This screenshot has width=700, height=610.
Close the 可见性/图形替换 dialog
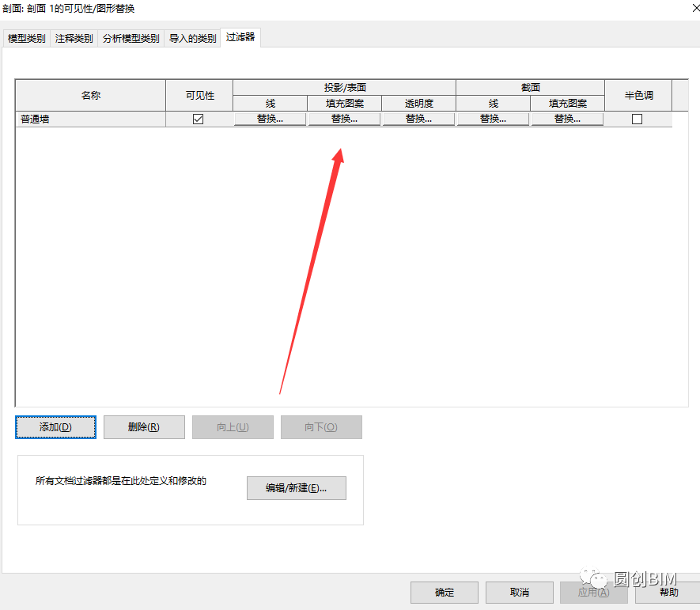pos(695,8)
